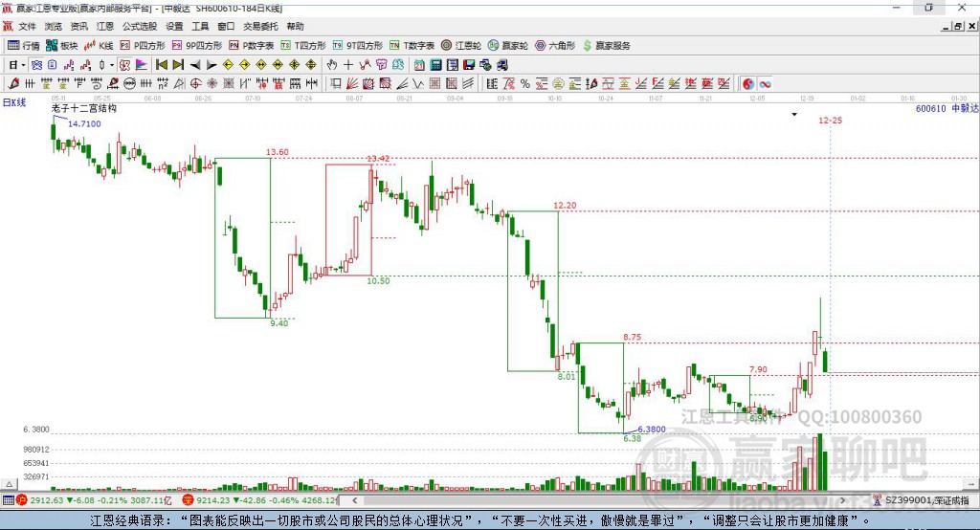980x530 pixels.
Task: Click the 沪 index 2912.63 status entry
Action: point(94,500)
